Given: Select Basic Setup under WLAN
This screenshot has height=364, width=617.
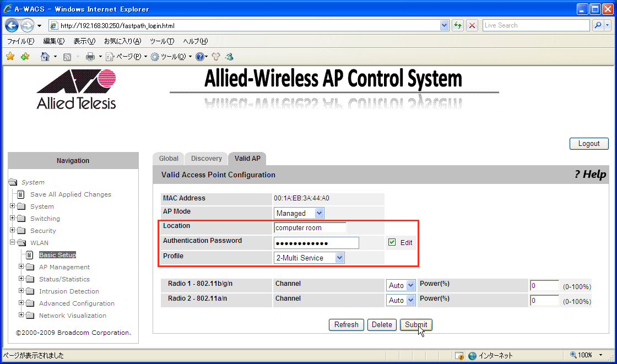Looking at the screenshot, I should click(x=57, y=255).
